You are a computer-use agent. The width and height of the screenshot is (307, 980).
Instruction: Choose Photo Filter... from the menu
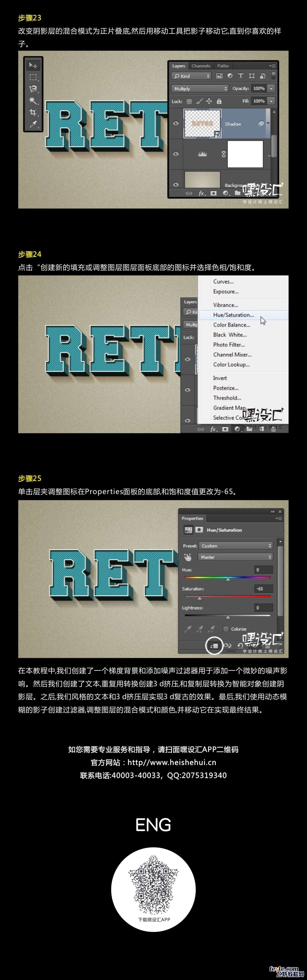coord(229,345)
